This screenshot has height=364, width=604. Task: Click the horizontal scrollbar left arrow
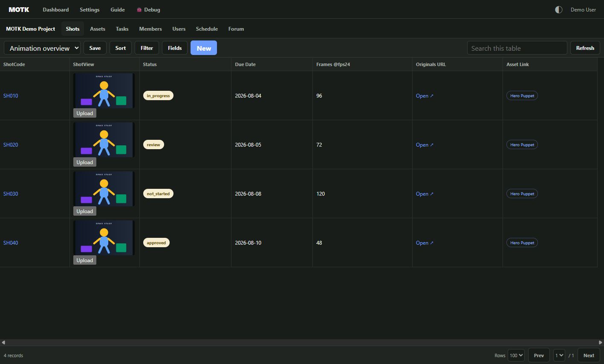pos(3,342)
